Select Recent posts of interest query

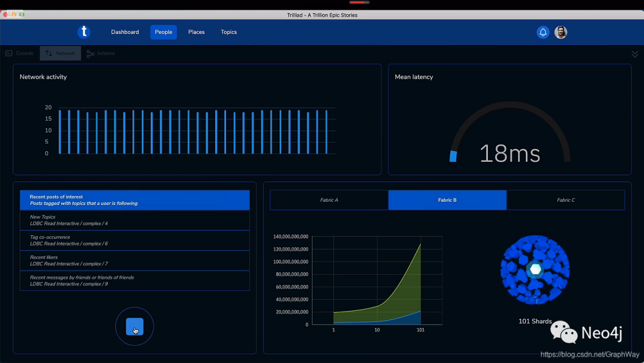(135, 200)
